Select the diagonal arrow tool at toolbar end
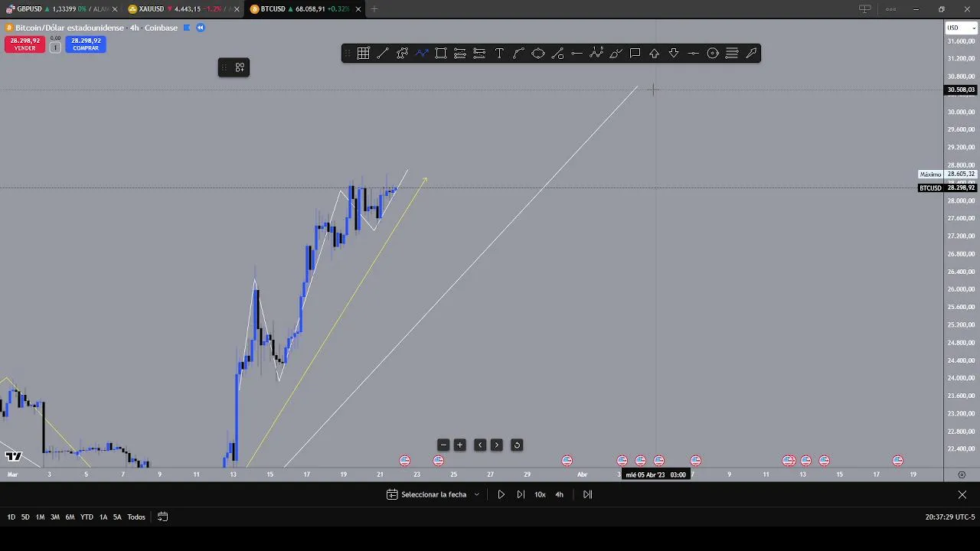This screenshot has width=980, height=551. (751, 54)
